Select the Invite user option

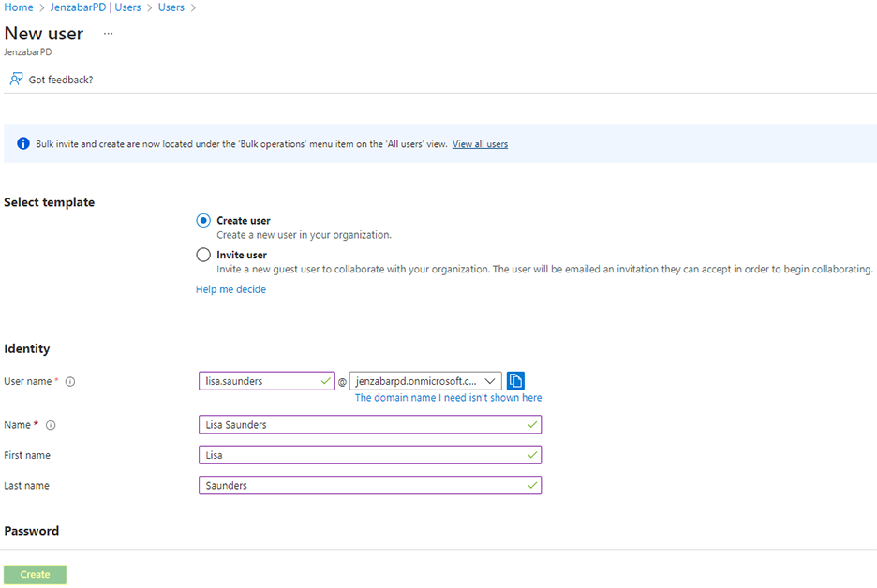point(202,254)
